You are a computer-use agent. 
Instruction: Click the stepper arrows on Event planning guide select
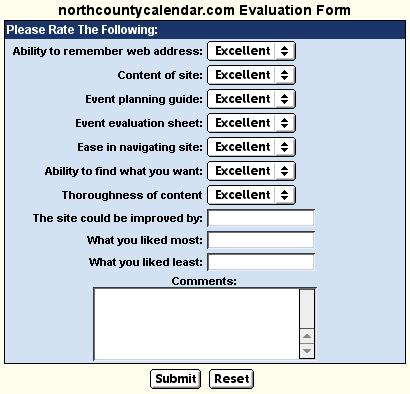(x=284, y=99)
